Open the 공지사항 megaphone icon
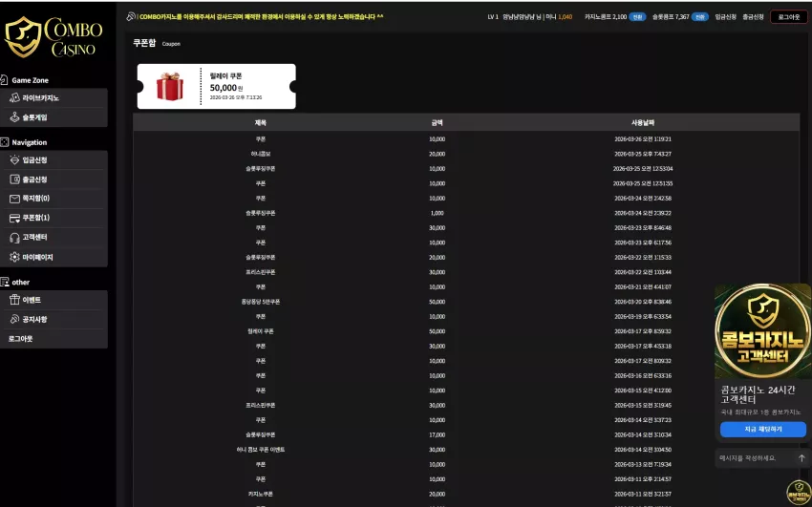The width and height of the screenshot is (812, 507). coord(14,319)
